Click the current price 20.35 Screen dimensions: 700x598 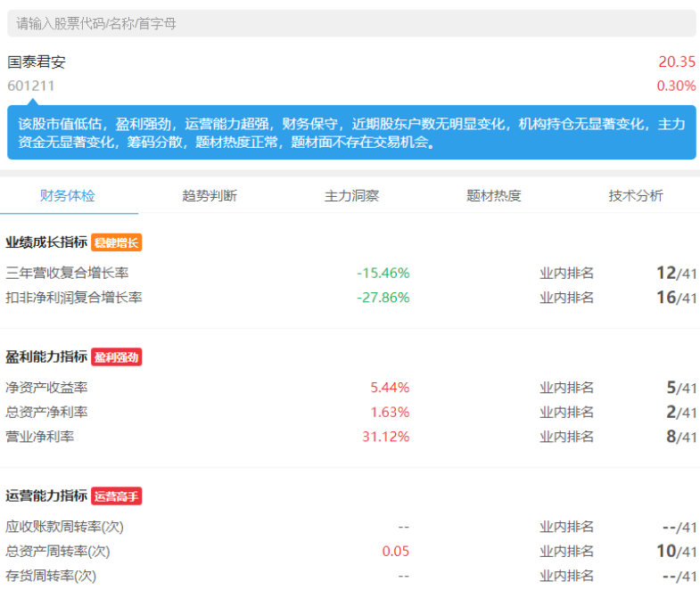(677, 62)
